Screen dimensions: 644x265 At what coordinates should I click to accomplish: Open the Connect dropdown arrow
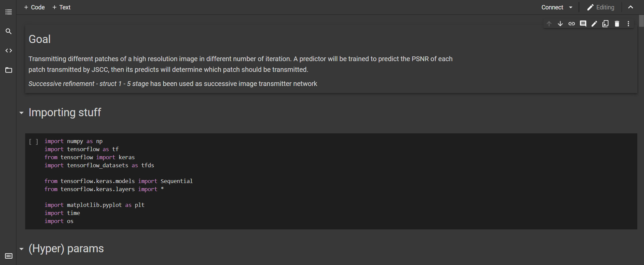pos(571,7)
